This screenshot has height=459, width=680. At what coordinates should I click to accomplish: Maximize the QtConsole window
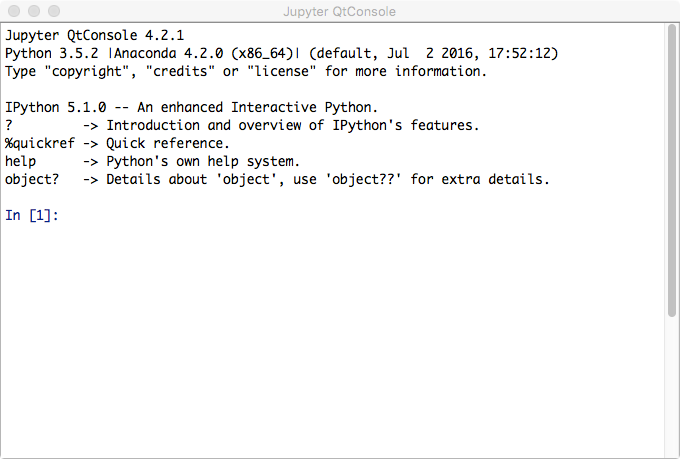click(x=54, y=11)
